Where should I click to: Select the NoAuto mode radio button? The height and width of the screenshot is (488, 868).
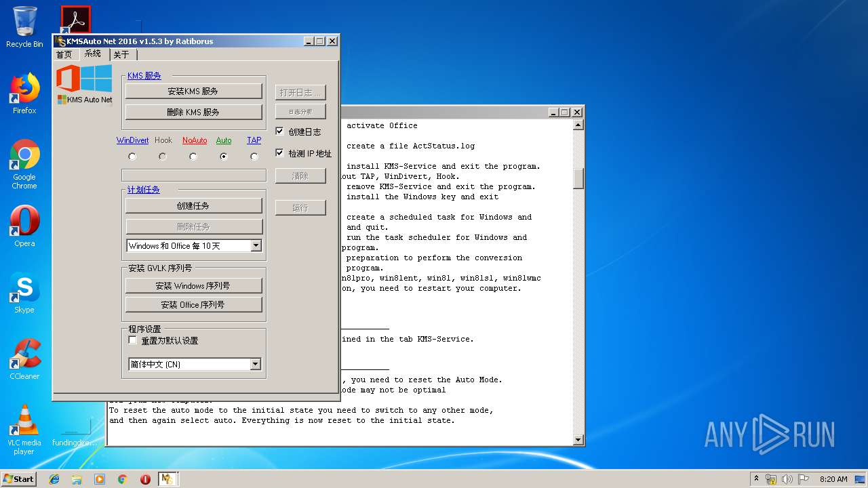tap(193, 157)
